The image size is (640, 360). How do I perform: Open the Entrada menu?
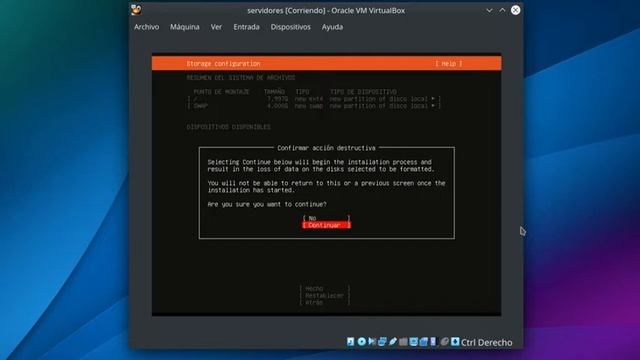247,27
